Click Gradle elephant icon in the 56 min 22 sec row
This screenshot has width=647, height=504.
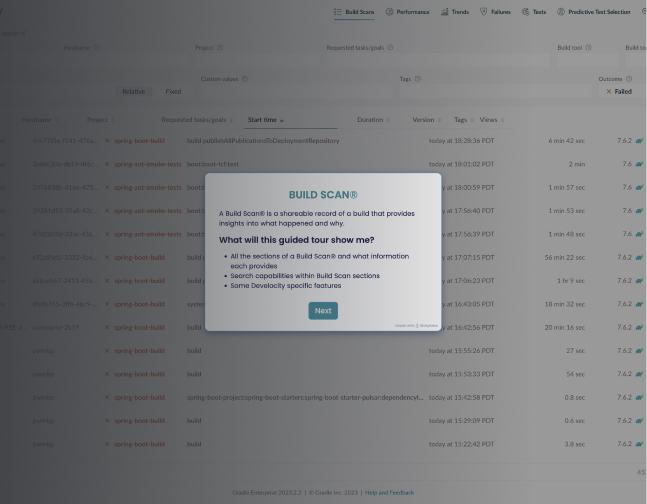[x=639, y=257]
